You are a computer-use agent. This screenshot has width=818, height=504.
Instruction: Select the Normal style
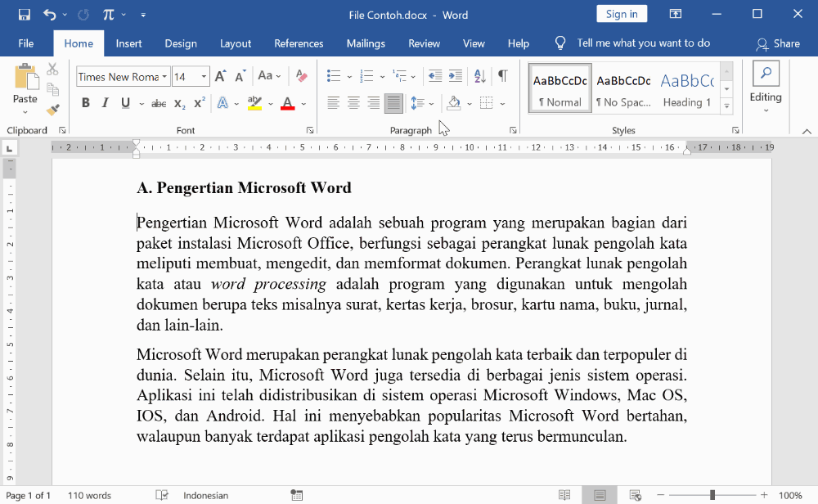coord(560,88)
